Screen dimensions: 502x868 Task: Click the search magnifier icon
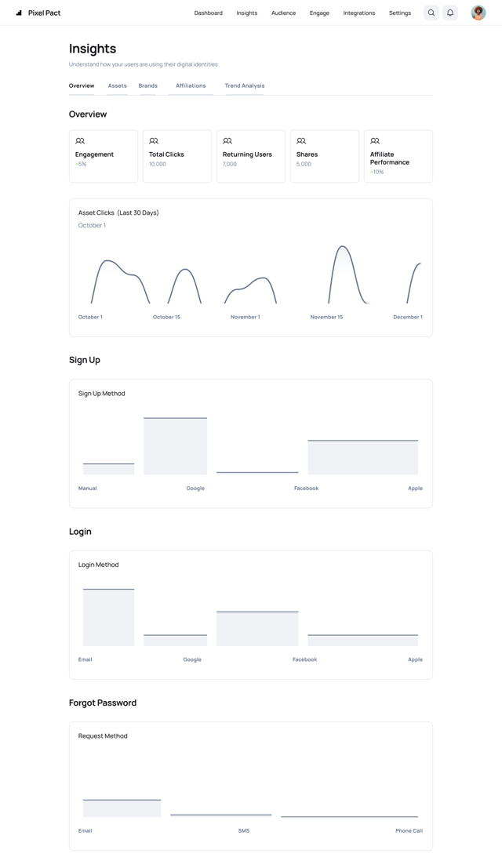(x=431, y=13)
